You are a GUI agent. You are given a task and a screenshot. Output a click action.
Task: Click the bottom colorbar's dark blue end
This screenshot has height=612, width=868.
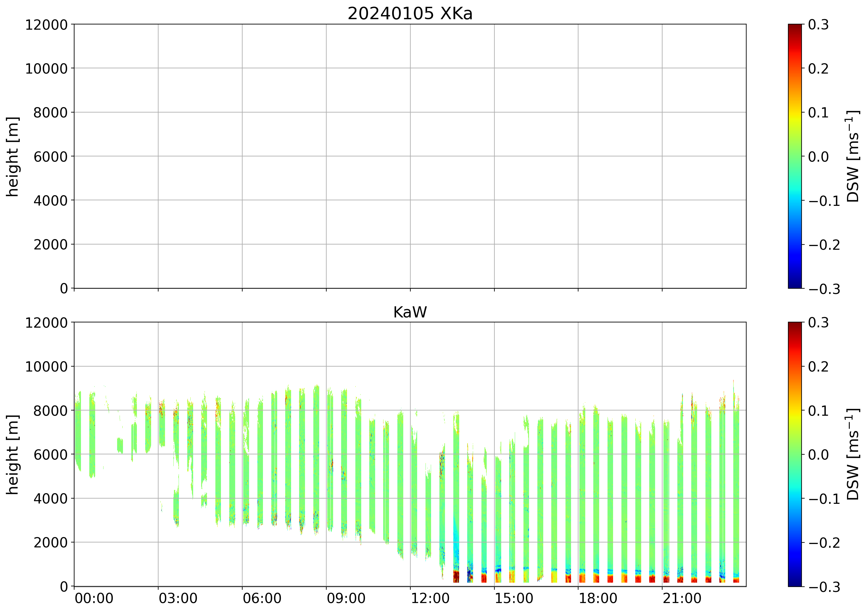(795, 583)
